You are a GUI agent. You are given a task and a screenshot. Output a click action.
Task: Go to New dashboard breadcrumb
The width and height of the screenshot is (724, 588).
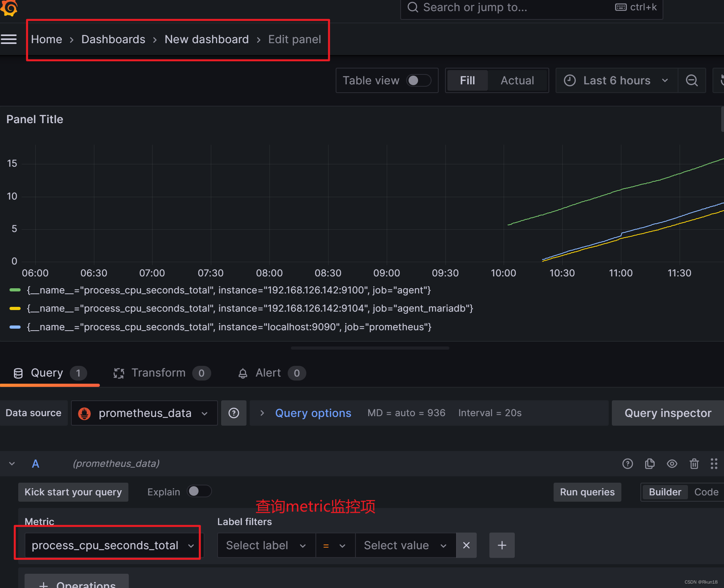pyautogui.click(x=206, y=39)
